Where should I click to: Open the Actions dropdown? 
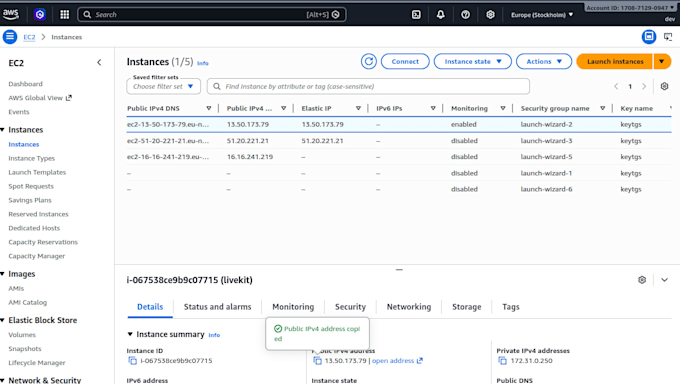pyautogui.click(x=544, y=62)
